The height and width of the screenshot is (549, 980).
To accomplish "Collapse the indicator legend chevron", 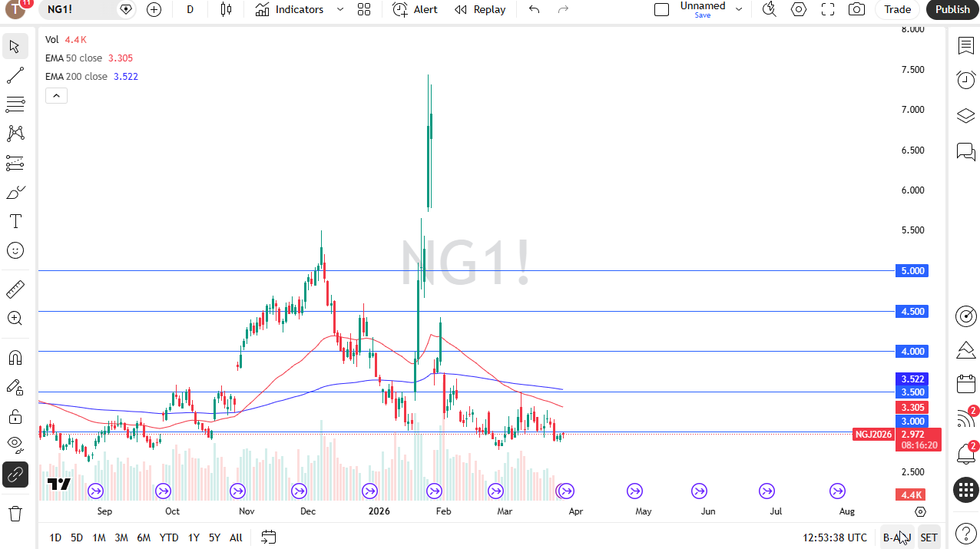I will tap(56, 95).
